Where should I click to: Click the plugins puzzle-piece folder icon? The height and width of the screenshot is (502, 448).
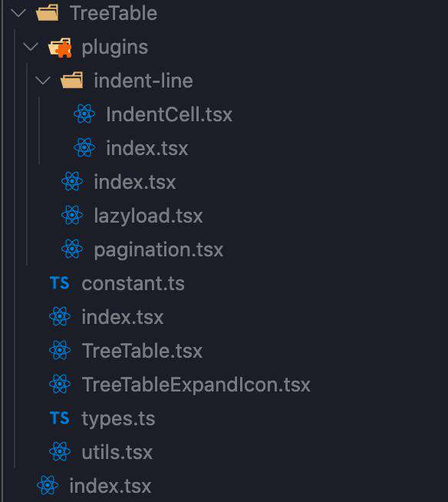[60, 48]
